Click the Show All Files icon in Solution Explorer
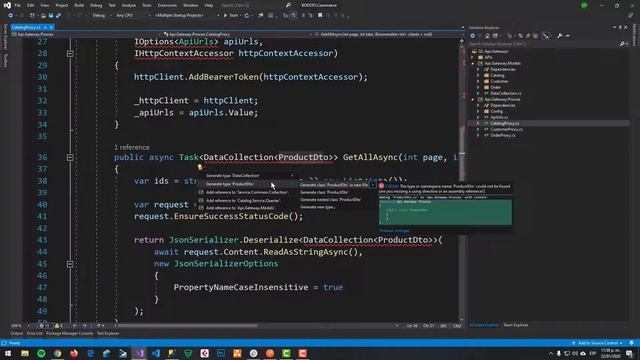The height and width of the screenshot is (360, 640). [x=536, y=36]
